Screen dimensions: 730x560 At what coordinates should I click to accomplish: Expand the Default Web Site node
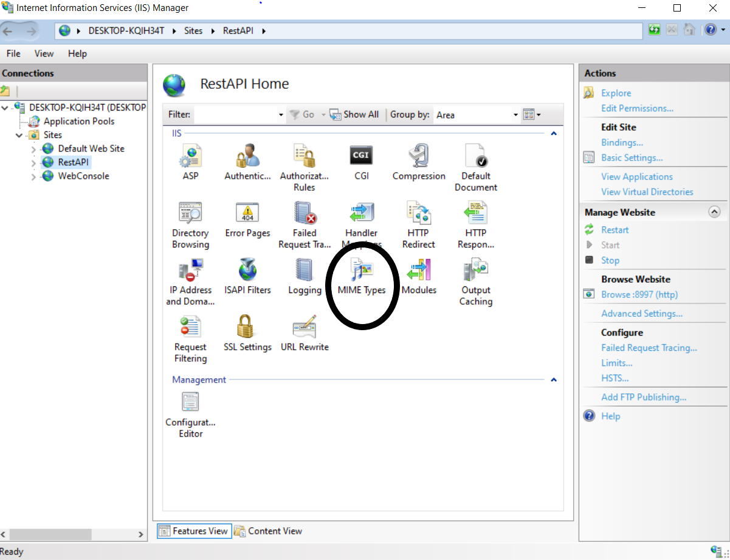[x=33, y=148]
